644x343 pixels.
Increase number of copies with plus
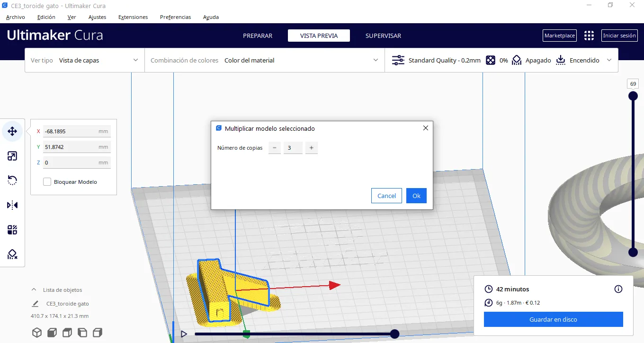[311, 148]
